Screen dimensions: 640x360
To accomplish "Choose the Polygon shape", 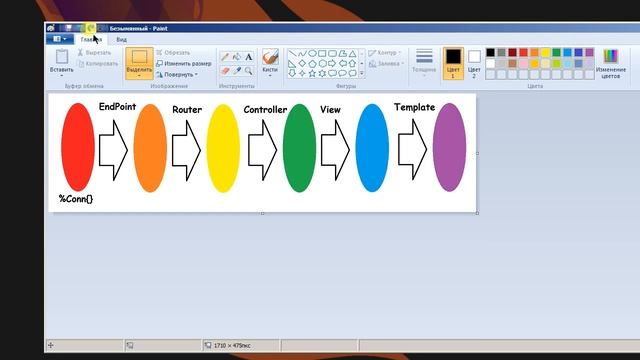I will pos(342,53).
